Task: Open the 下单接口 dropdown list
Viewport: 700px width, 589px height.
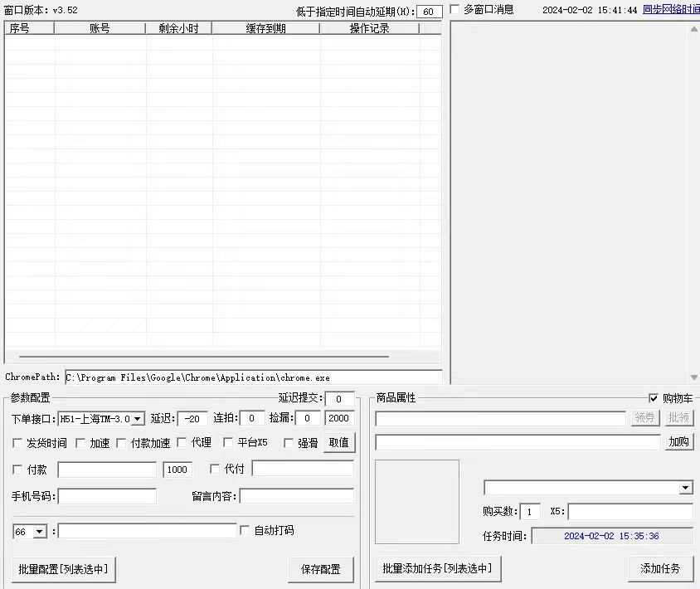Action: (138, 419)
